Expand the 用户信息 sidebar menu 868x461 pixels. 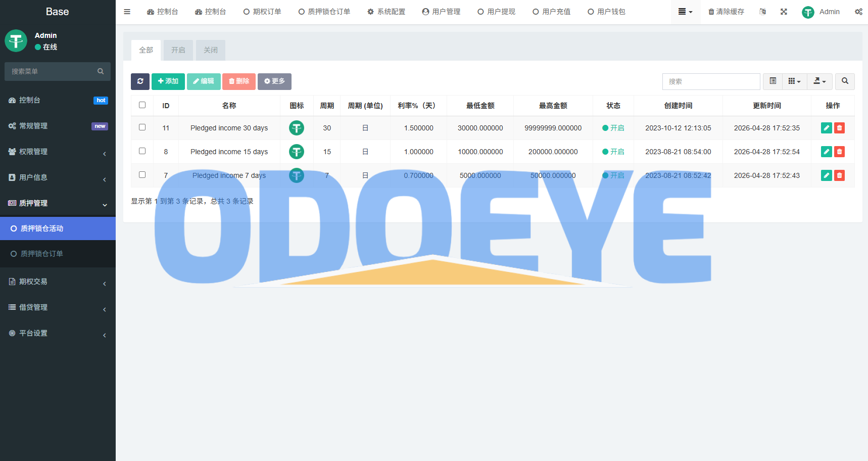click(58, 177)
